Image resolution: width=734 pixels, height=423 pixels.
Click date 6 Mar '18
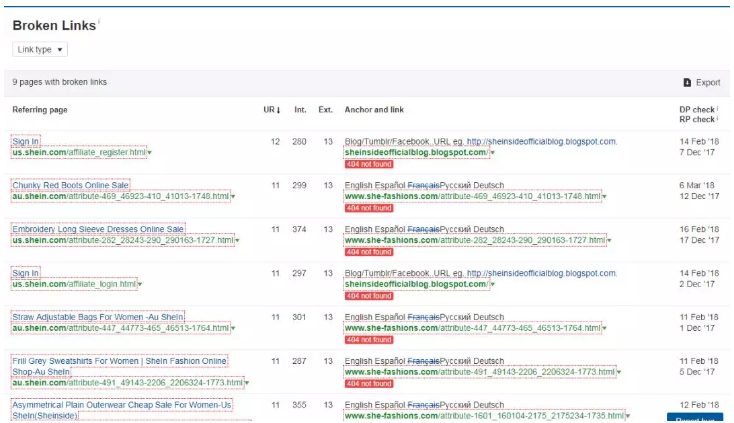point(697,185)
